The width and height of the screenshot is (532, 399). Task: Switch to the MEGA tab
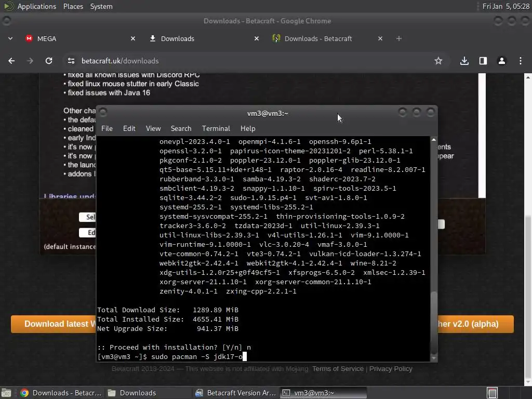(79, 38)
